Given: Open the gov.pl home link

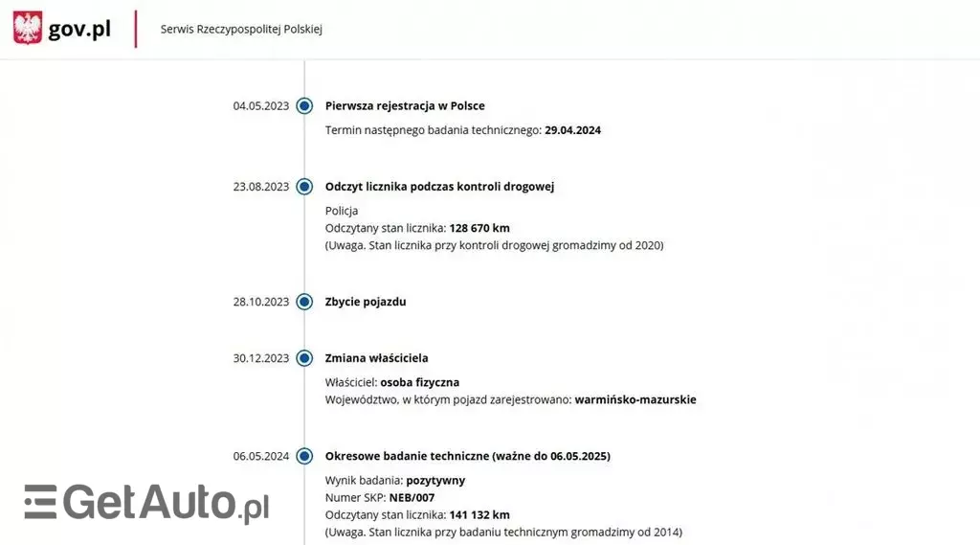Looking at the screenshot, I should click(79, 29).
